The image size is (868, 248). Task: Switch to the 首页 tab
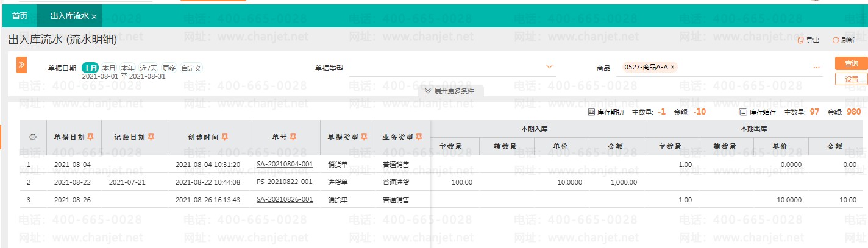coord(19,16)
